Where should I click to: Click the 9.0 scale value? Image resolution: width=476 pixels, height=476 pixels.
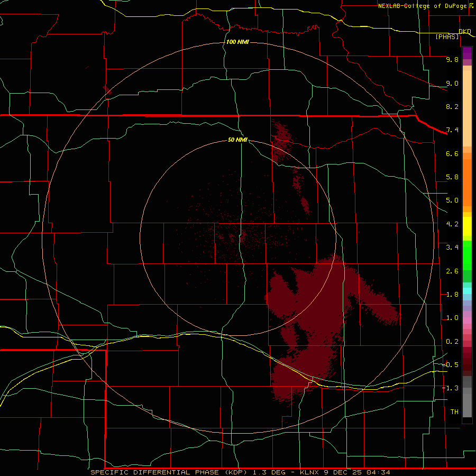click(452, 83)
